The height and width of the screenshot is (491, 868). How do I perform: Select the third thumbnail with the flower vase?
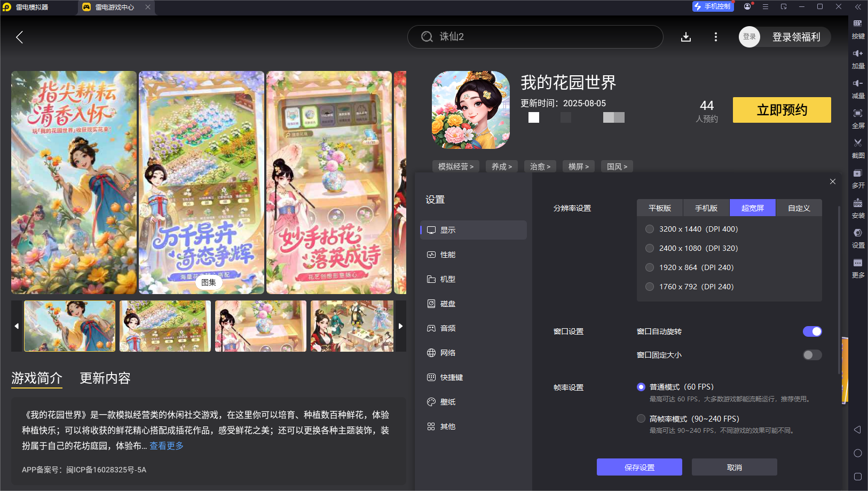click(261, 326)
